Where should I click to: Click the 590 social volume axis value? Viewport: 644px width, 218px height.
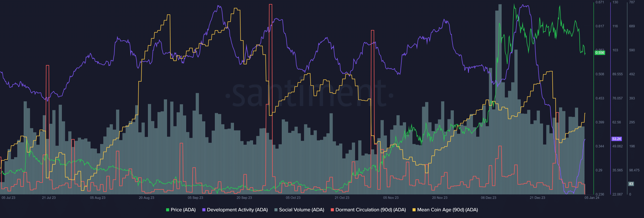pos(632,50)
